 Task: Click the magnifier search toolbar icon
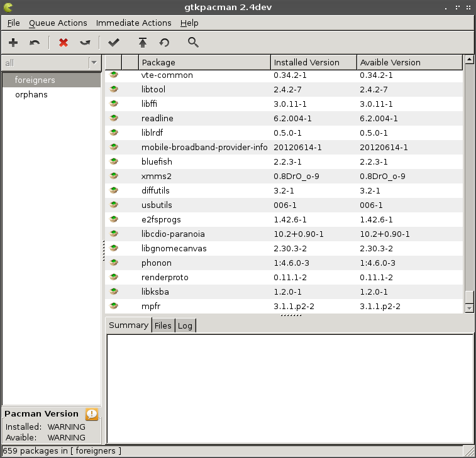[x=193, y=43]
